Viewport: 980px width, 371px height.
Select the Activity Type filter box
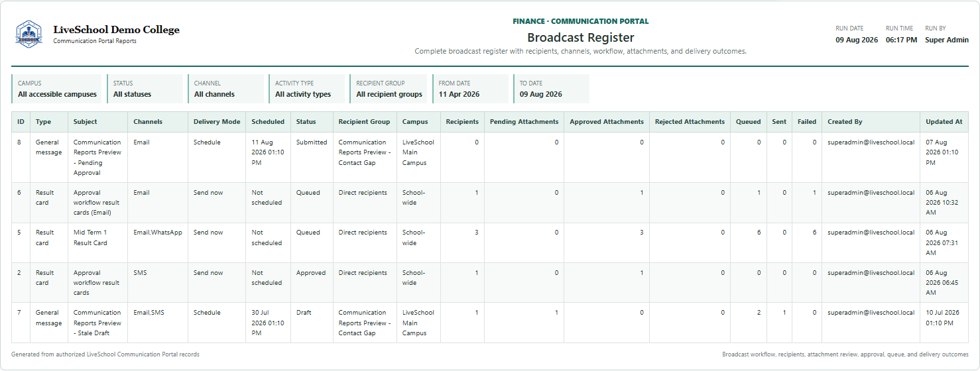coord(306,89)
